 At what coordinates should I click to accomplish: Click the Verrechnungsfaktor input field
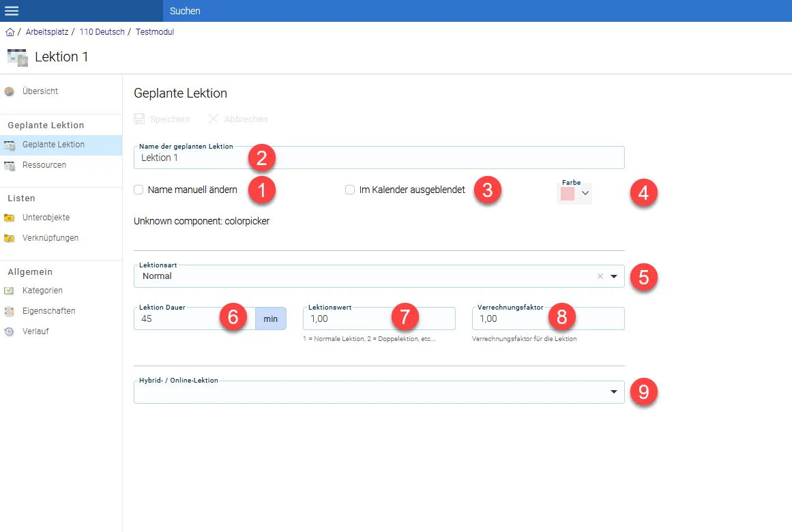pyautogui.click(x=548, y=319)
